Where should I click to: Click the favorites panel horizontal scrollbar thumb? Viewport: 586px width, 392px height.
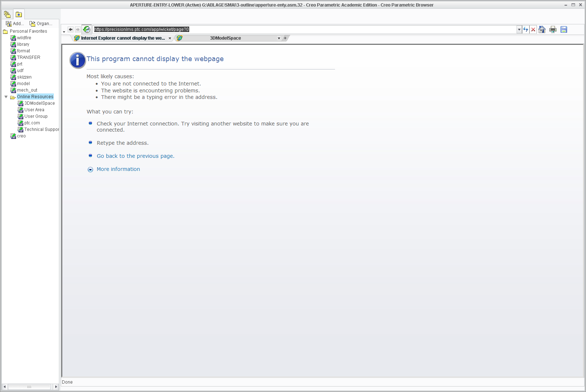(29, 387)
